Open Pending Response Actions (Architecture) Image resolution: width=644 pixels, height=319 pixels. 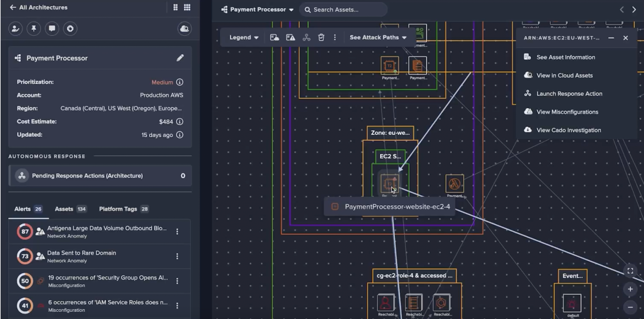pos(100,176)
